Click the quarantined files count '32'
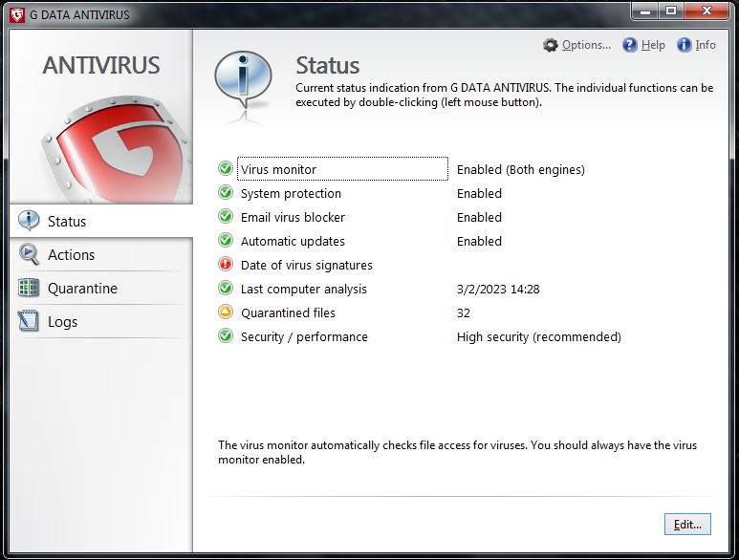Screen dimensions: 739x560 coord(464,312)
